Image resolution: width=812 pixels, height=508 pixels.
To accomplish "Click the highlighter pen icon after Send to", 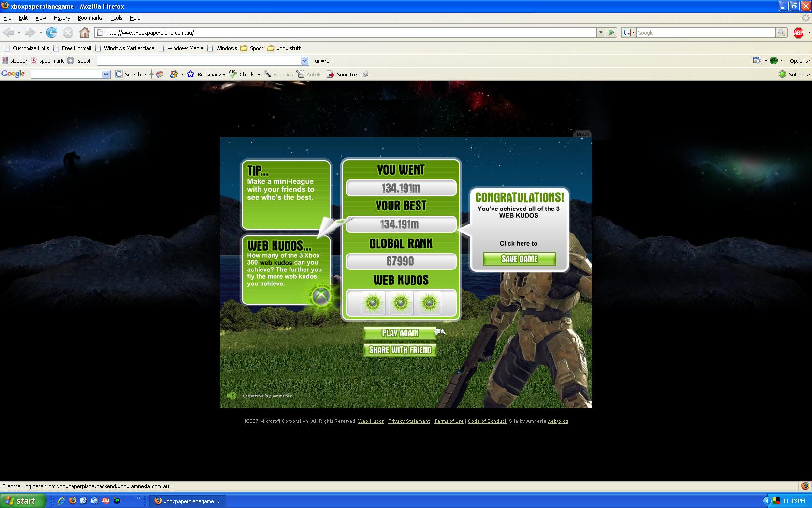I will (x=365, y=74).
